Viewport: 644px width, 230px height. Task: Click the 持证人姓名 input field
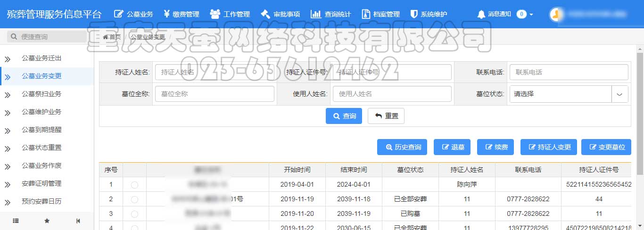215,72
